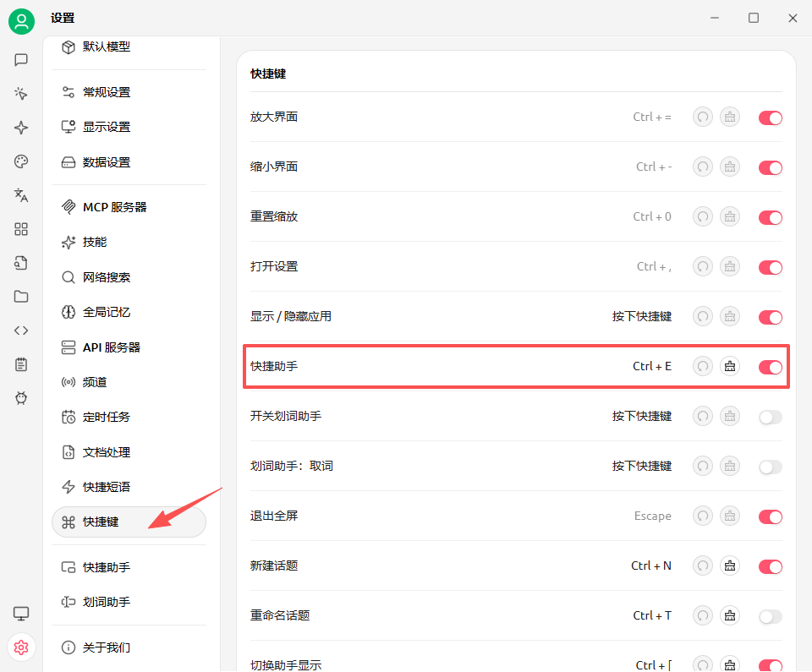
Task: Reset the 放大界面 shortcut to default
Action: pos(703,117)
